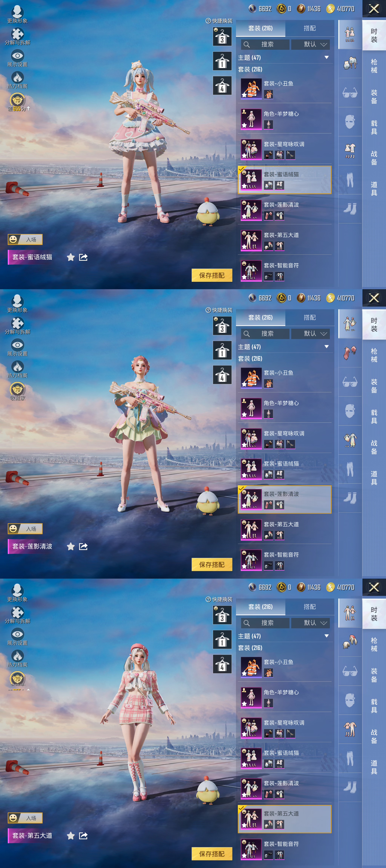
Task: Select 套装-小丑鱼 row on 蜜语绒猫 screen
Action: 285,89
